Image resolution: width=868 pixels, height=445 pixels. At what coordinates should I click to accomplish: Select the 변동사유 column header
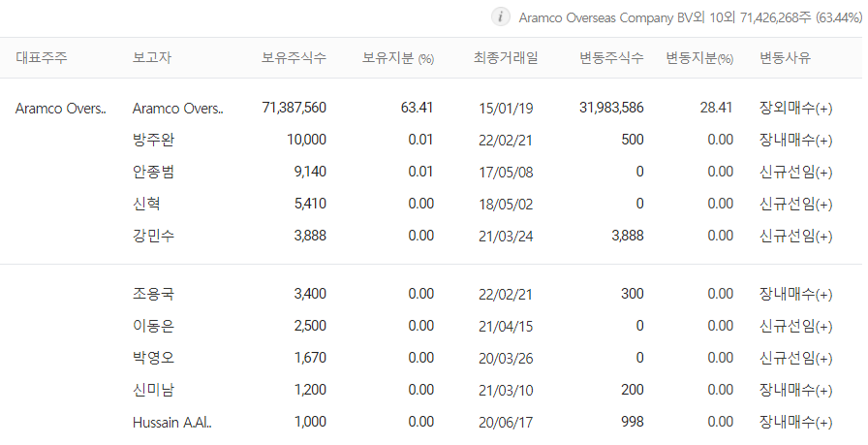[785, 57]
